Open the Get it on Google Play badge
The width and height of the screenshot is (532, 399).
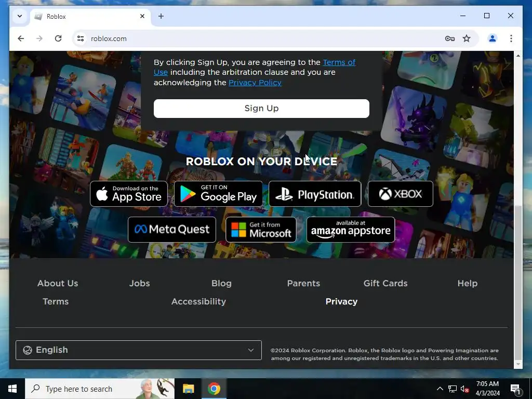(x=218, y=194)
